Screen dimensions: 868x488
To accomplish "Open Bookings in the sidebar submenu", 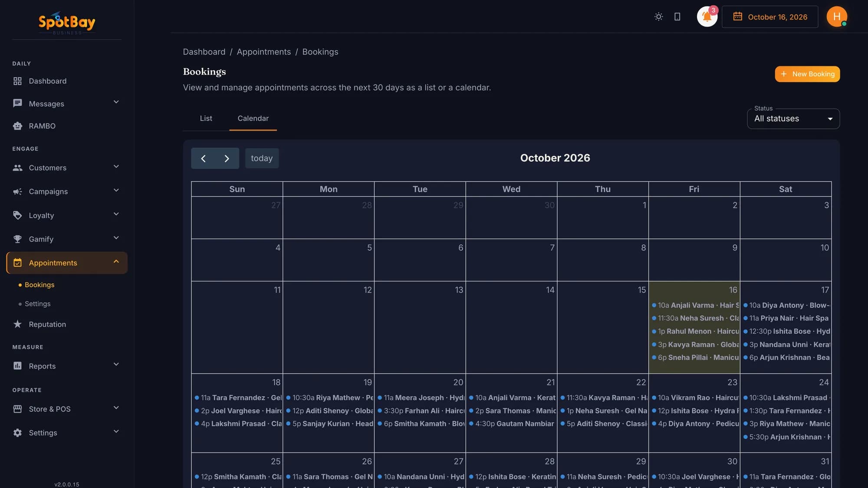I will tap(39, 285).
